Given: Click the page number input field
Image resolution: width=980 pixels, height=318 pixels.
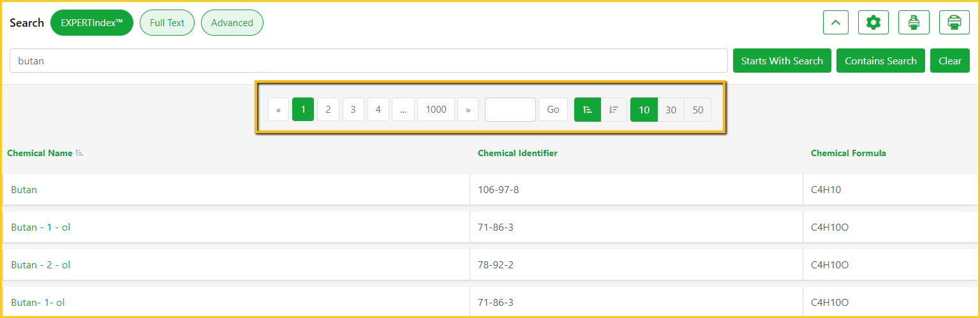Looking at the screenshot, I should pyautogui.click(x=510, y=110).
